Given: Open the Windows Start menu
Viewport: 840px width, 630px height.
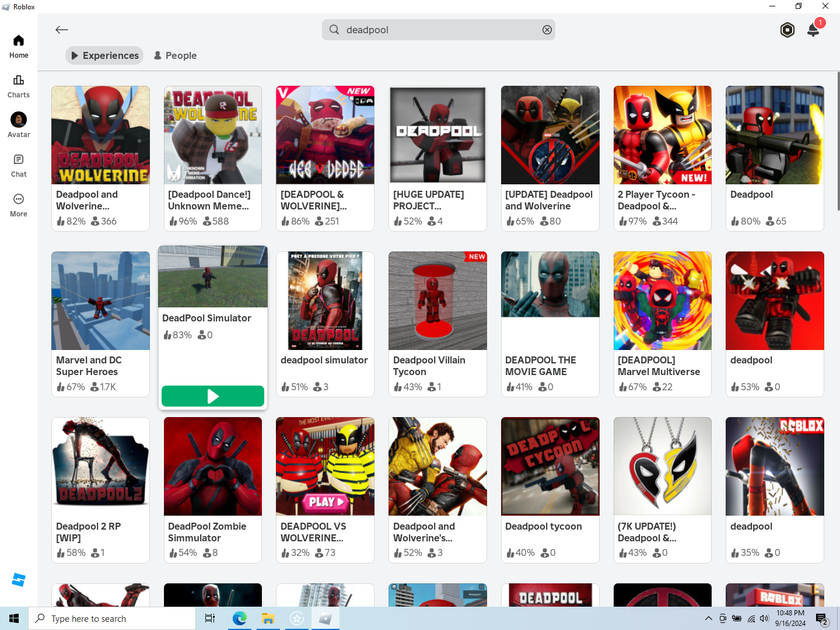Looking at the screenshot, I should tap(14, 618).
